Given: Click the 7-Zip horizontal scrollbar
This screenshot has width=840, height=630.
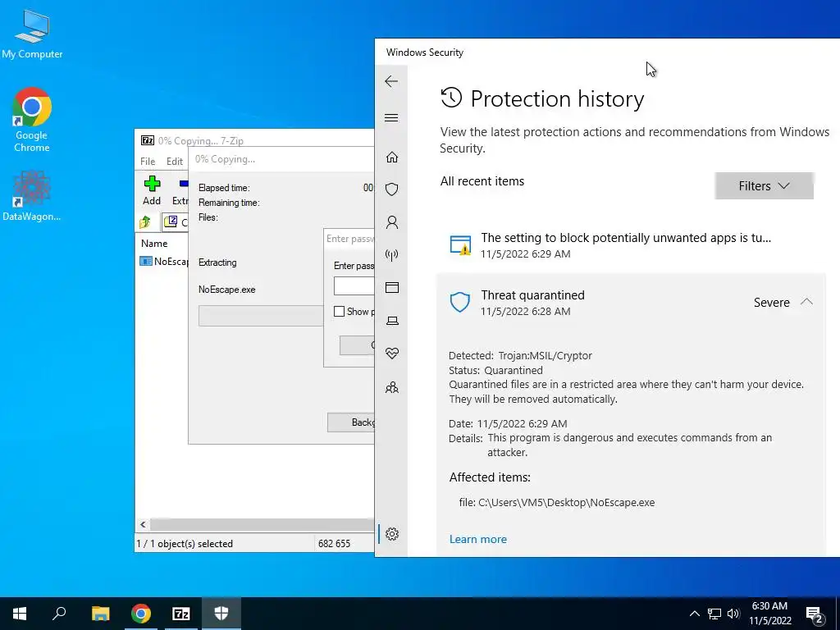Looking at the screenshot, I should [262, 524].
